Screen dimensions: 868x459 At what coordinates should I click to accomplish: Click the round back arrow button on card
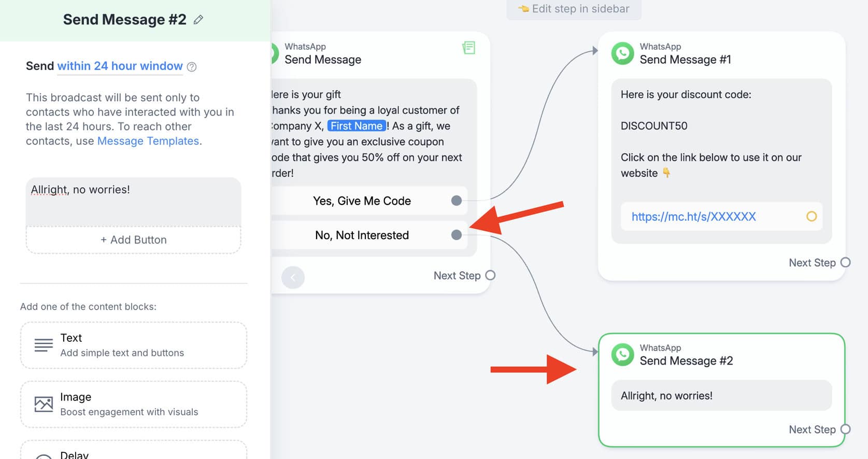pyautogui.click(x=293, y=277)
